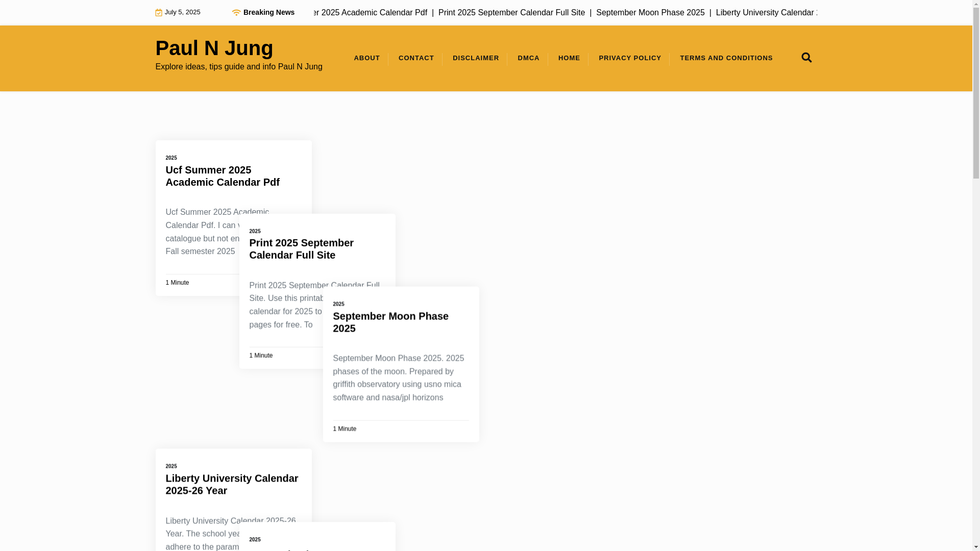Select the 2025 tag above Liberty University Calendar
Viewport: 980px width, 551px height.
pyautogui.click(x=171, y=466)
